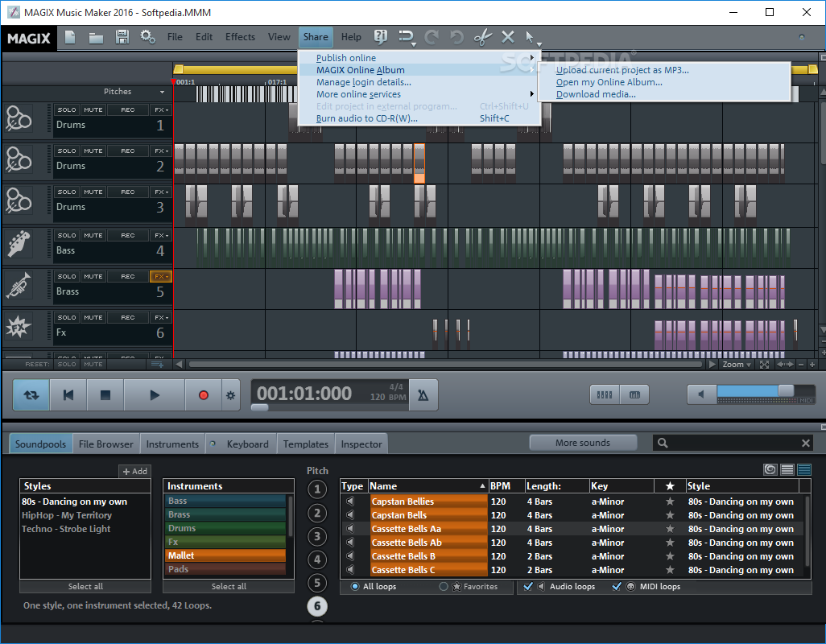
Task: Select the highlighted orange clip on Drums 2
Action: click(419, 163)
